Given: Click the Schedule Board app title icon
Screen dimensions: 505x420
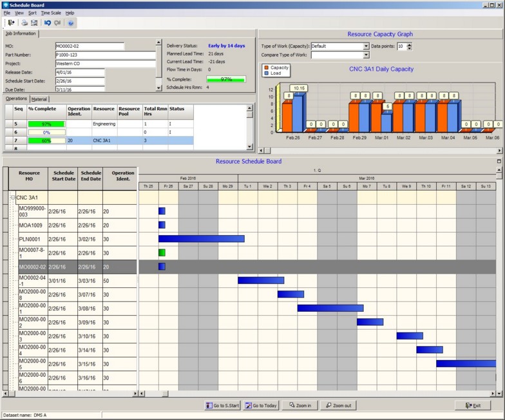Looking at the screenshot, I should click(x=5, y=5).
